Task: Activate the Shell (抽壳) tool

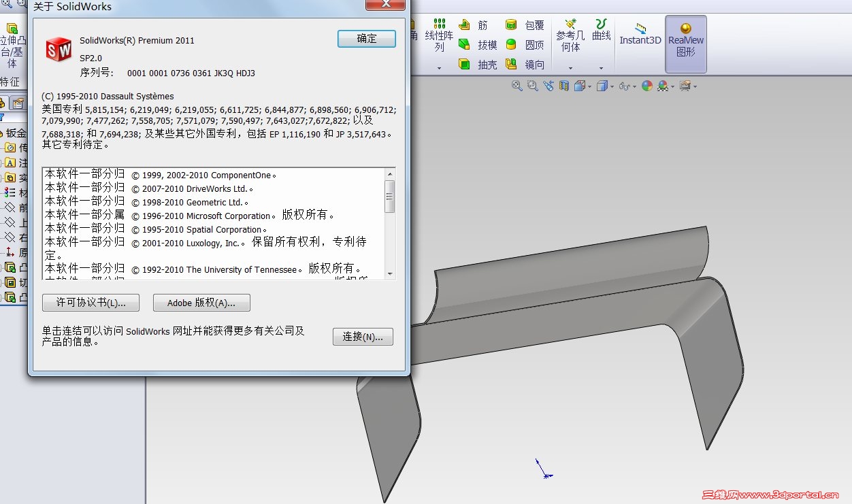Action: pyautogui.click(x=478, y=65)
